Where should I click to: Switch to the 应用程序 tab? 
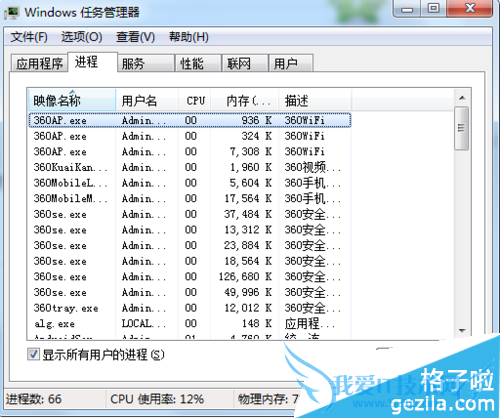point(39,63)
